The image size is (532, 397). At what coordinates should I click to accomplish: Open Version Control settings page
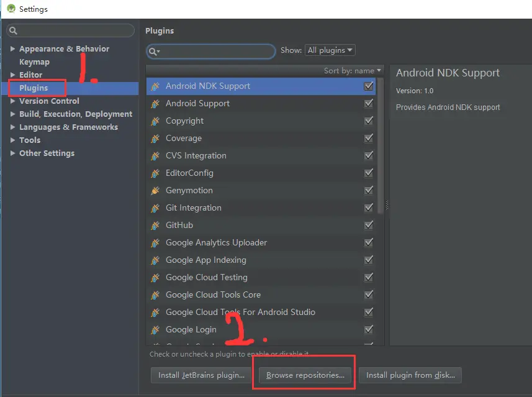click(x=49, y=101)
